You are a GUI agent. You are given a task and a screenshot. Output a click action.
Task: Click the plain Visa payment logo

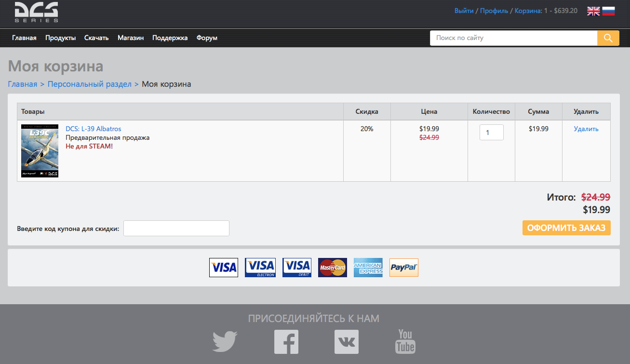(x=224, y=268)
